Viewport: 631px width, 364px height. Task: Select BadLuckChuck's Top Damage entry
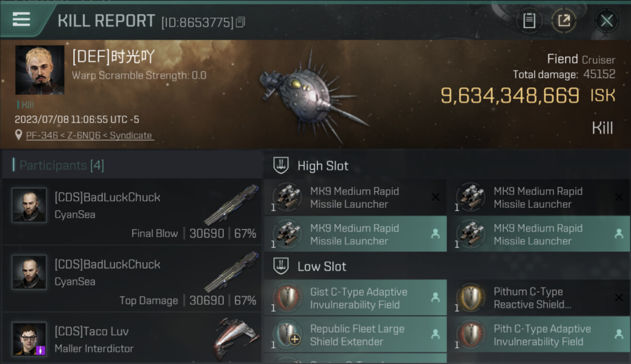[132, 279]
